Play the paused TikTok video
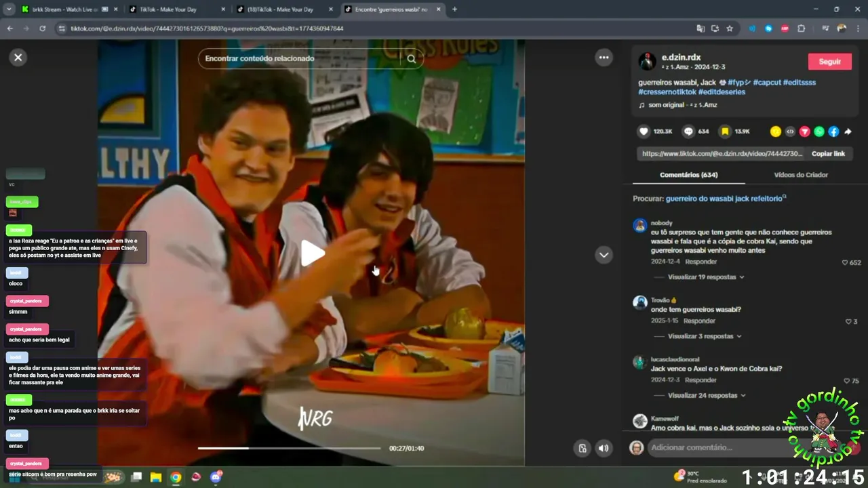The height and width of the screenshot is (488, 868). click(312, 253)
